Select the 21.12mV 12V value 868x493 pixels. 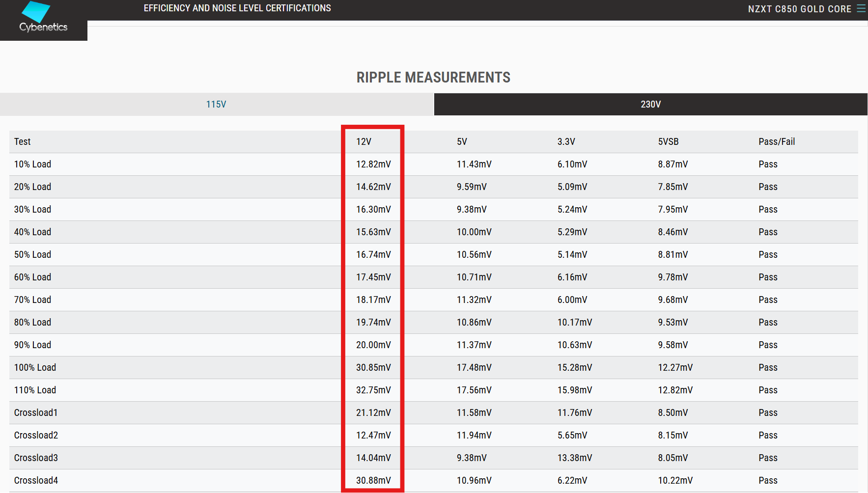coord(373,412)
